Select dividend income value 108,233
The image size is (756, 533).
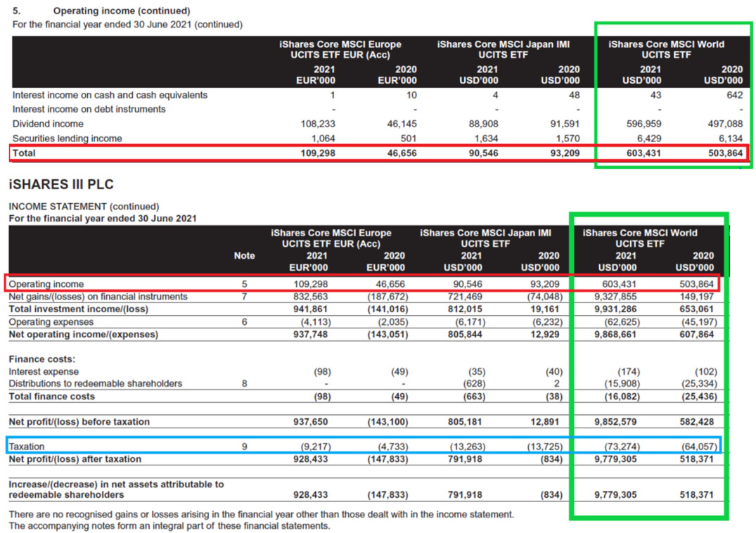click(318, 124)
